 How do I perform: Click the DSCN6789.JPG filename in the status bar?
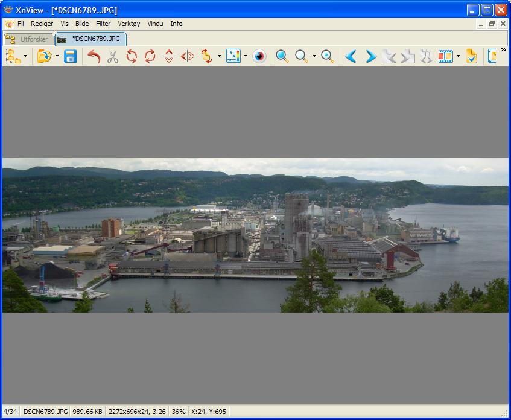tap(46, 412)
